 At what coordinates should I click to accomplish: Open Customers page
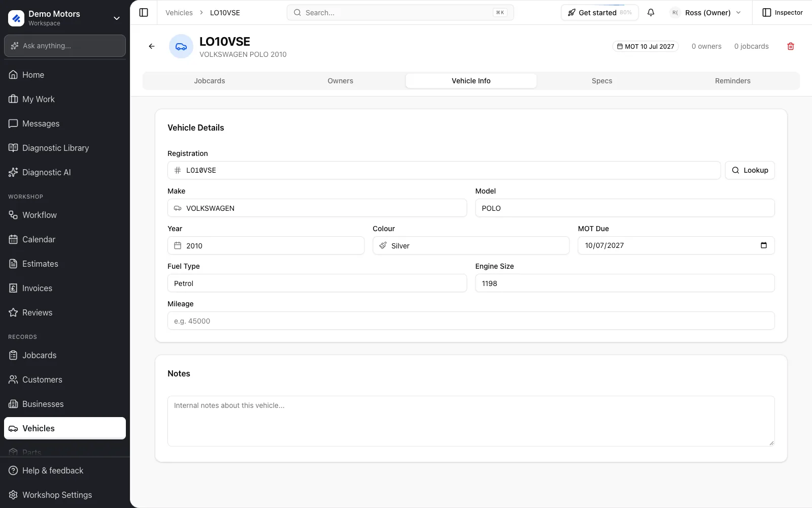pos(65,379)
